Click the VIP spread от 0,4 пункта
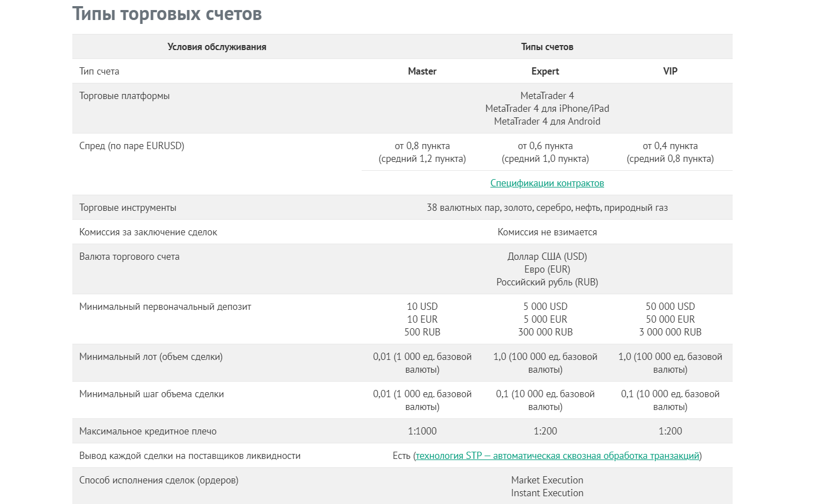Viewport: 815px width, 504px height. [670, 146]
